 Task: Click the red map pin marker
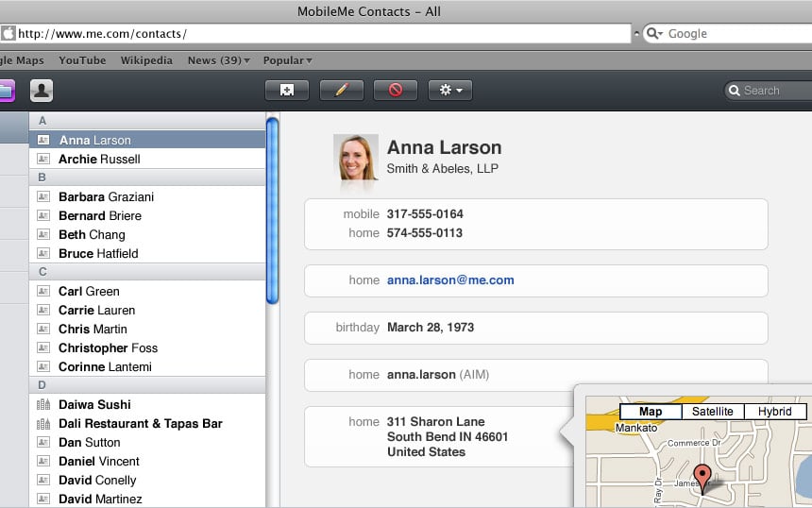point(702,479)
